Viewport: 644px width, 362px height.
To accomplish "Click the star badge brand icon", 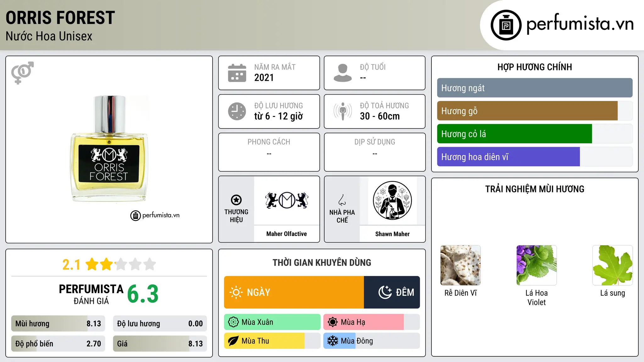I will click(236, 200).
